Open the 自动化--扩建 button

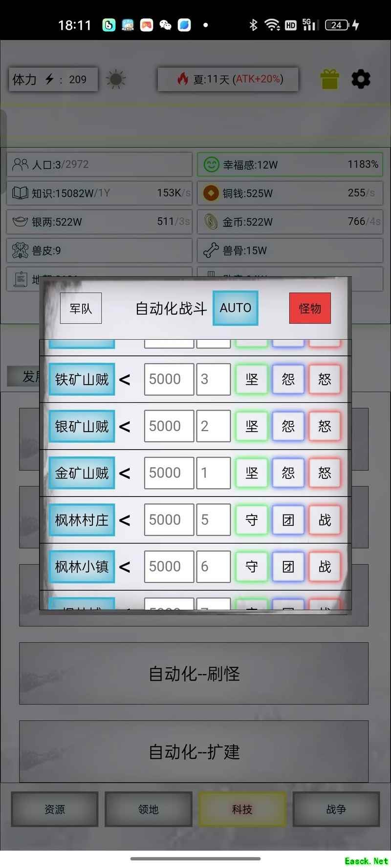click(x=194, y=752)
